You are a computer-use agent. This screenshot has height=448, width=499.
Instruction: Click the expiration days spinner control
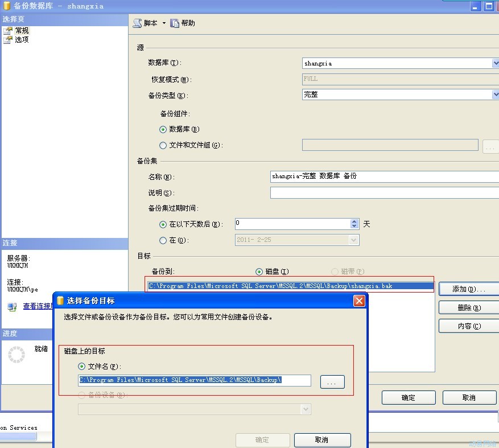(x=354, y=224)
